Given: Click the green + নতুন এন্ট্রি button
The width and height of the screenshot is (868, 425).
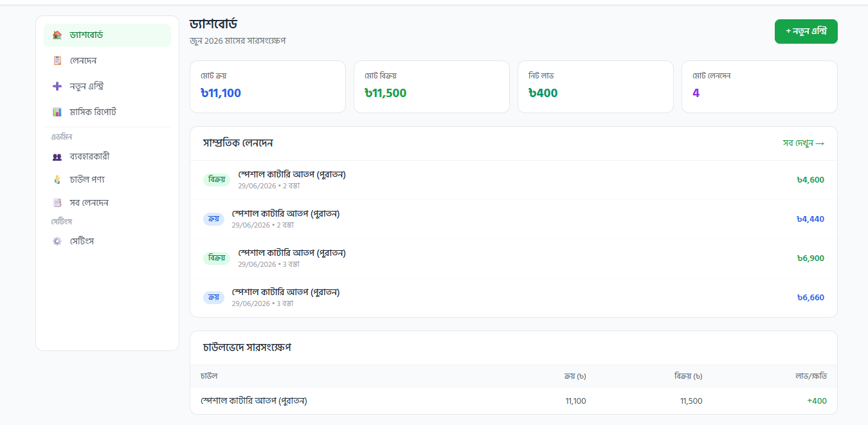Looking at the screenshot, I should coord(806,32).
